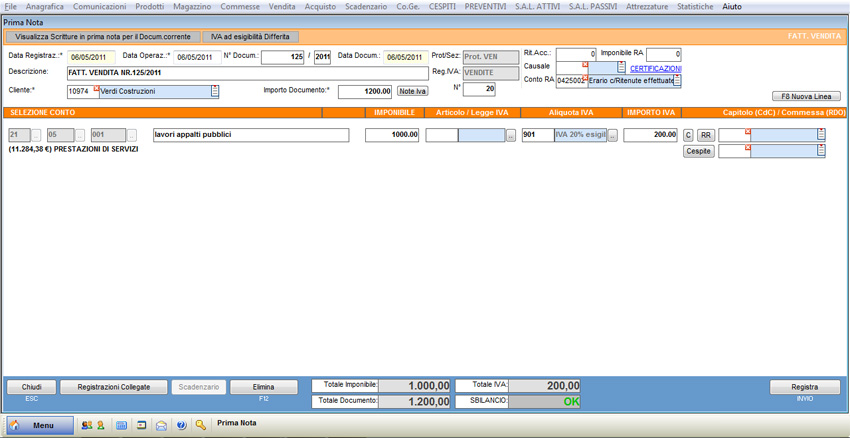850x438 pixels.
Task: Click the calendar icon in bottom toolbar
Action: 142,425
